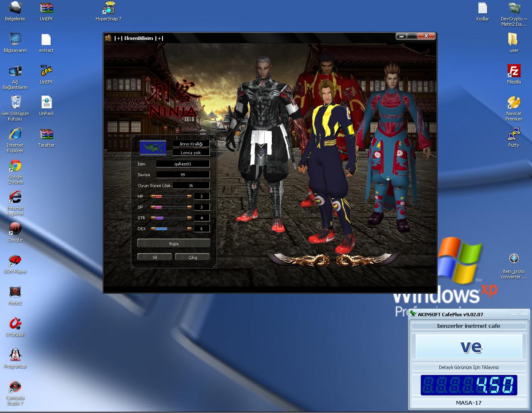Open the Taraftar archive icon
532x413 pixels.
point(46,138)
